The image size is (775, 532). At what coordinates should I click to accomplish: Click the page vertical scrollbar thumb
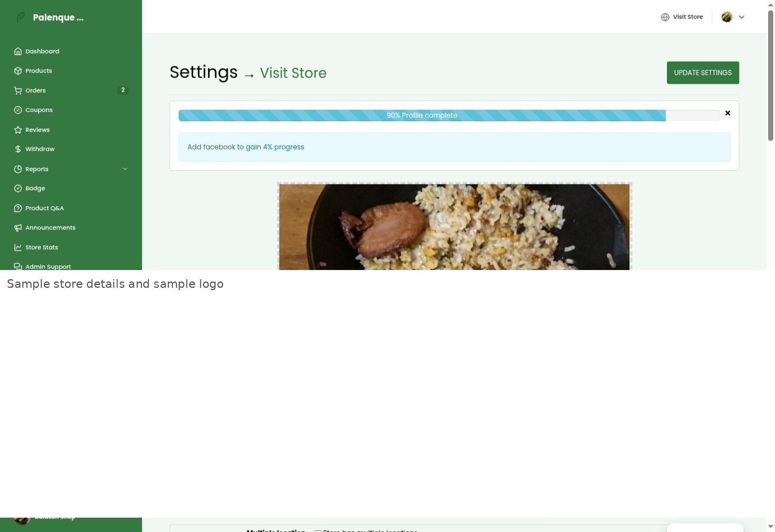point(770,75)
